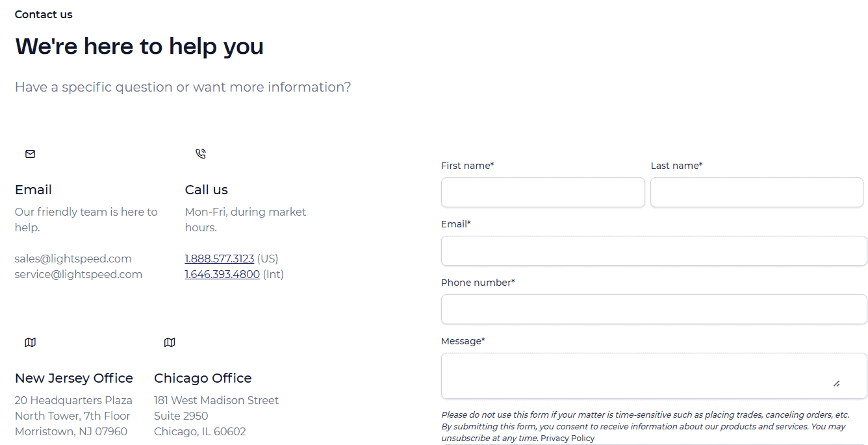The width and height of the screenshot is (868, 445).
Task: Click the New Jersey Office heading
Action: pyautogui.click(x=74, y=378)
